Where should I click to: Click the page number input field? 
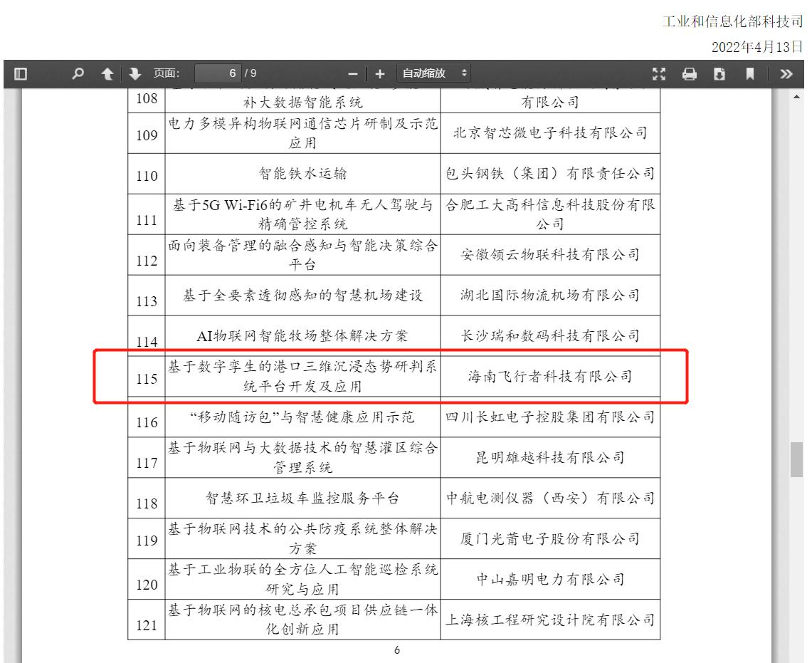(218, 73)
